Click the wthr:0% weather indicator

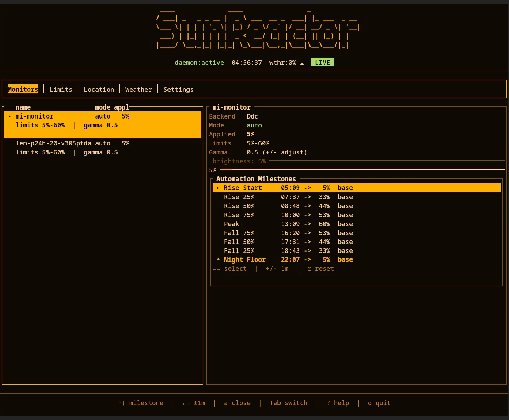283,62
